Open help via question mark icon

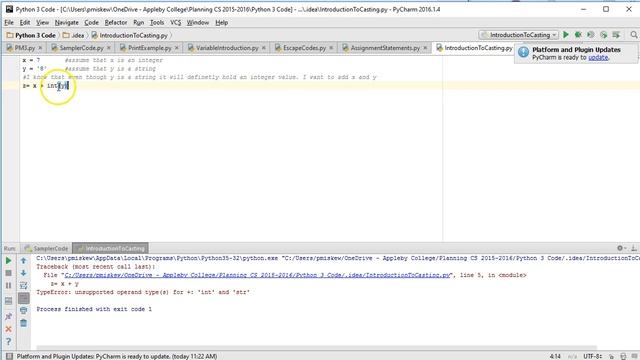[x=8, y=342]
